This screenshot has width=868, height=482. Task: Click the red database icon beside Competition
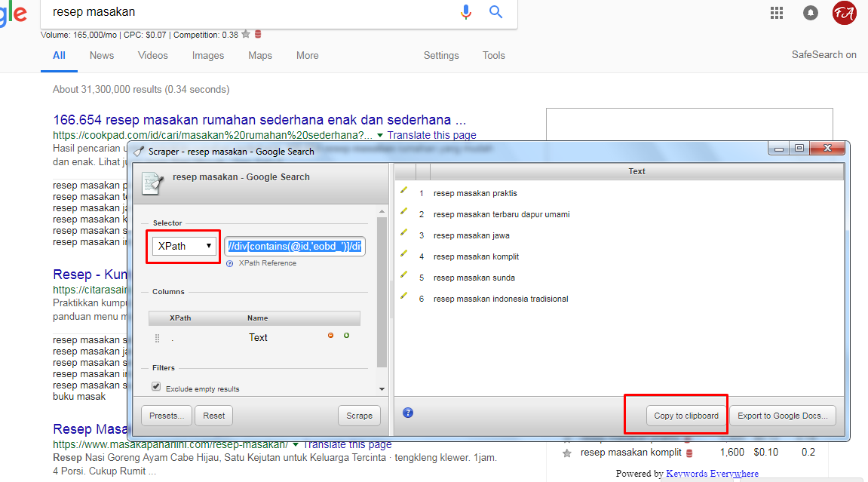coord(258,34)
